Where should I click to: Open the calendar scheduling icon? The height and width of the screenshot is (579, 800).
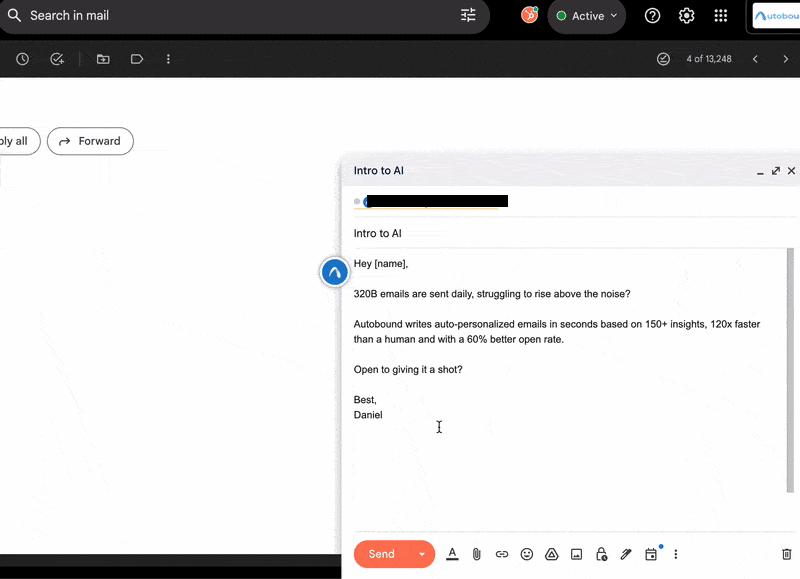[651, 554]
